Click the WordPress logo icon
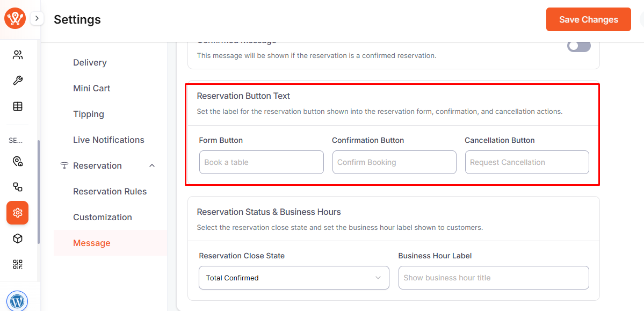This screenshot has height=311, width=644. (x=17, y=301)
